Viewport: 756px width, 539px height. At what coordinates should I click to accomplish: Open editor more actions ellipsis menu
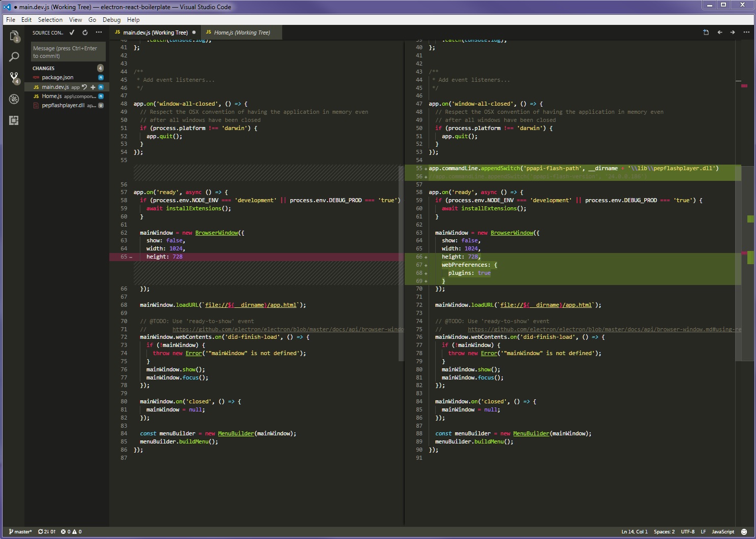point(746,33)
